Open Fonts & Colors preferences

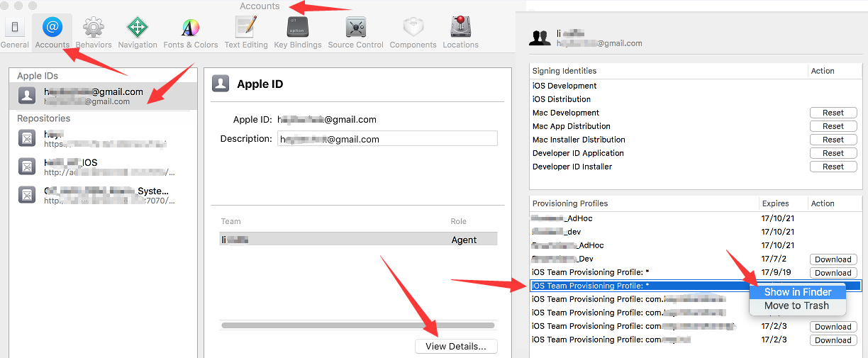[x=191, y=33]
